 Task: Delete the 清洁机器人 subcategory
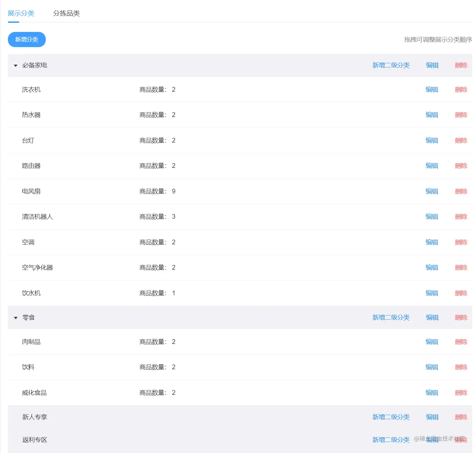tap(461, 217)
